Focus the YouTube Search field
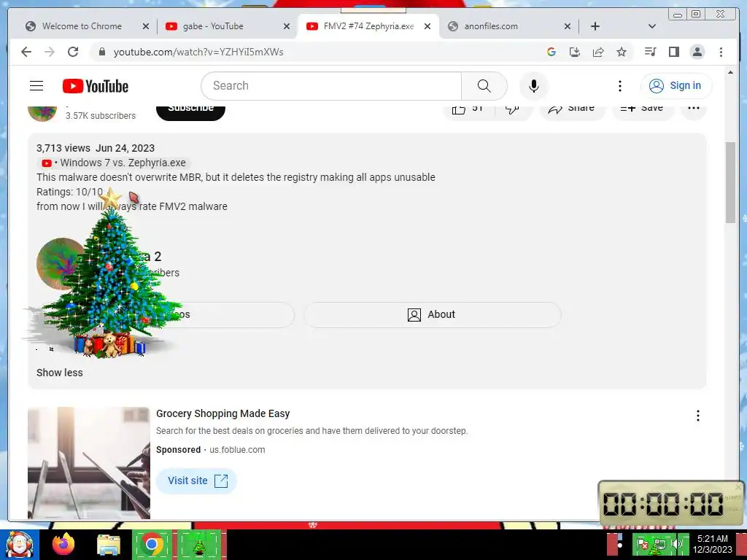 (332, 86)
